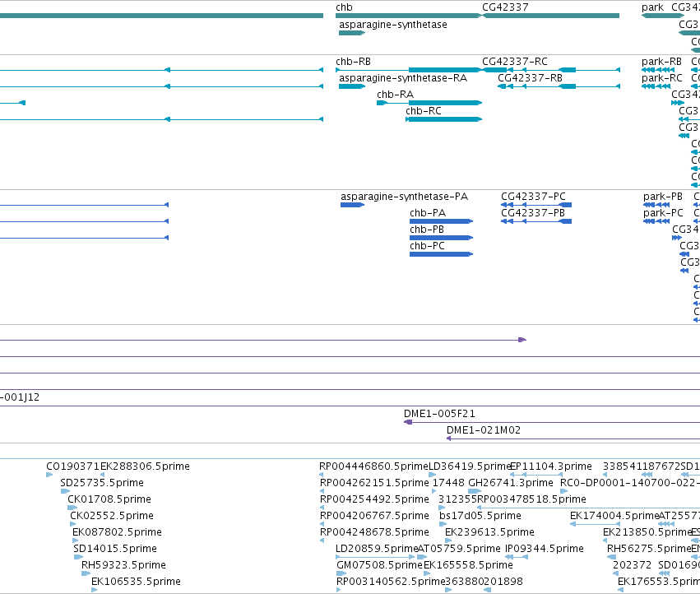Select the chb-PB protein bar
This screenshot has height=594, width=700.
coord(441,238)
